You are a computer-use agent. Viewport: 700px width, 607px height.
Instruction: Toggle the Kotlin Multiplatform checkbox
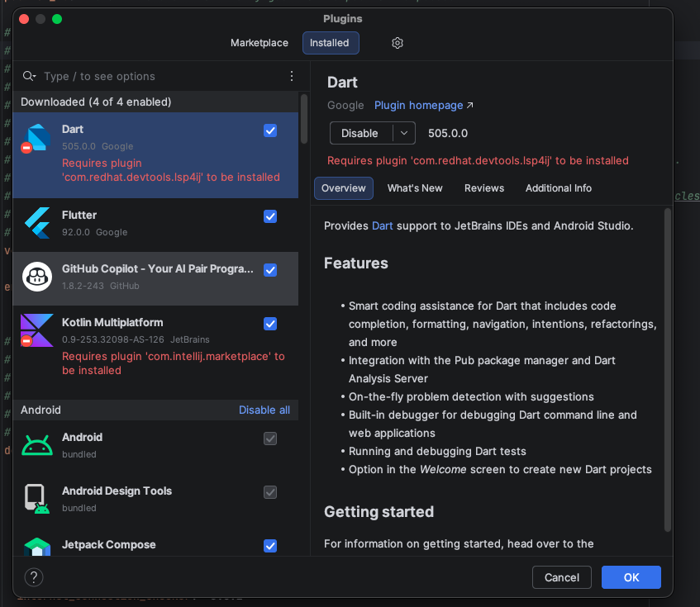270,324
